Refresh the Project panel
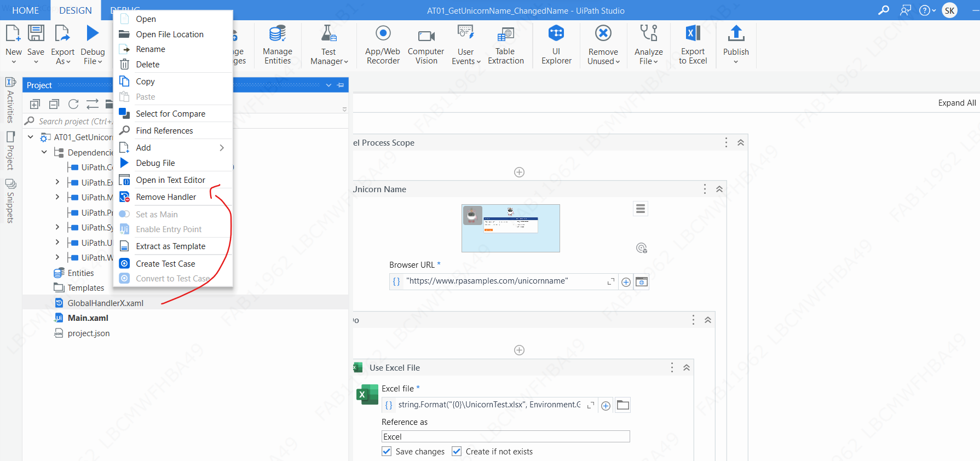This screenshot has width=980, height=461. (73, 104)
